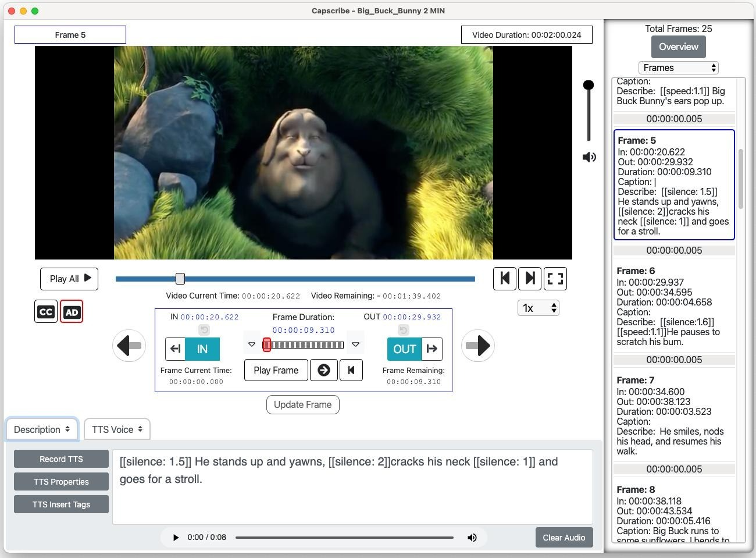This screenshot has height=558, width=756.
Task: Select Frame 7 in the frame list
Action: pos(674,415)
